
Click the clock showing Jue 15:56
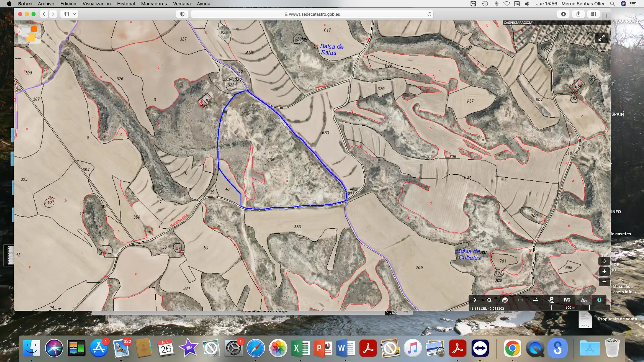546,4
